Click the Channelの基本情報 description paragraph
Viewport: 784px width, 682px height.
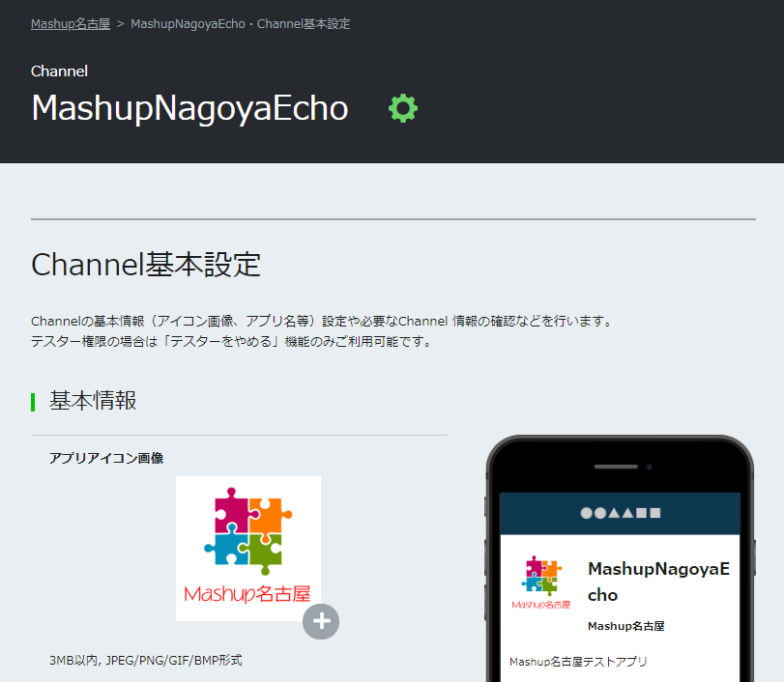[322, 322]
